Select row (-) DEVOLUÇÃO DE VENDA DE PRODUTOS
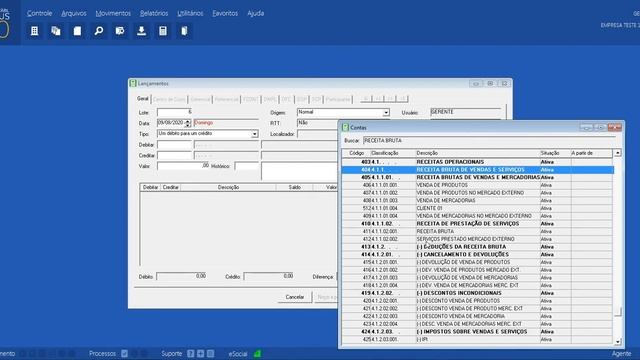This screenshot has height=360, width=640. tap(478, 262)
